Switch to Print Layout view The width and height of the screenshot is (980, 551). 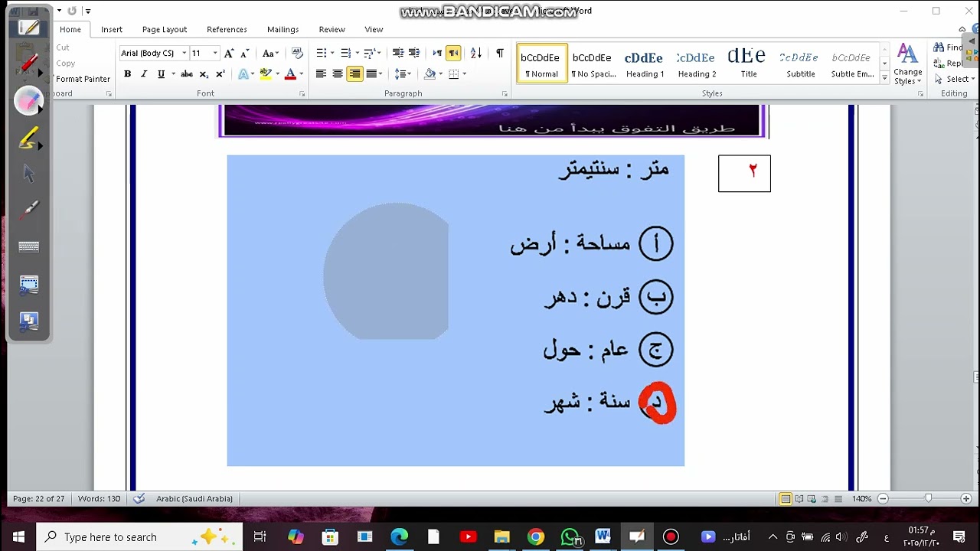(786, 499)
